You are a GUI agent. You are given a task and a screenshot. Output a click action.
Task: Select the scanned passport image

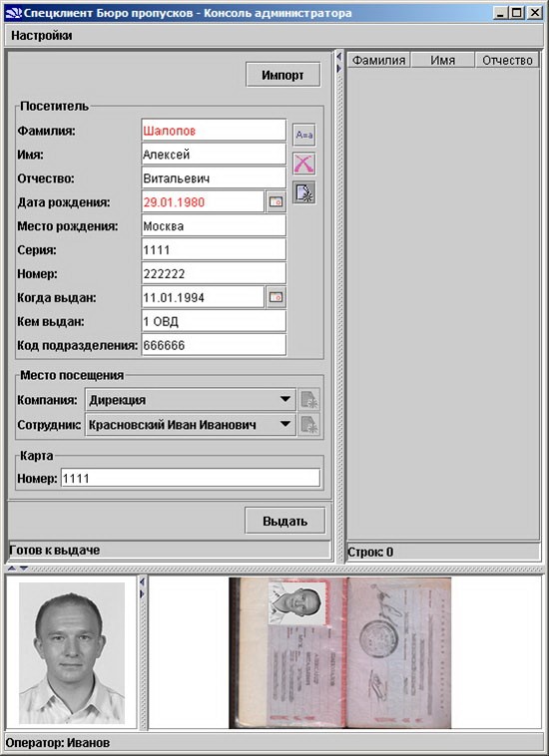(340, 653)
